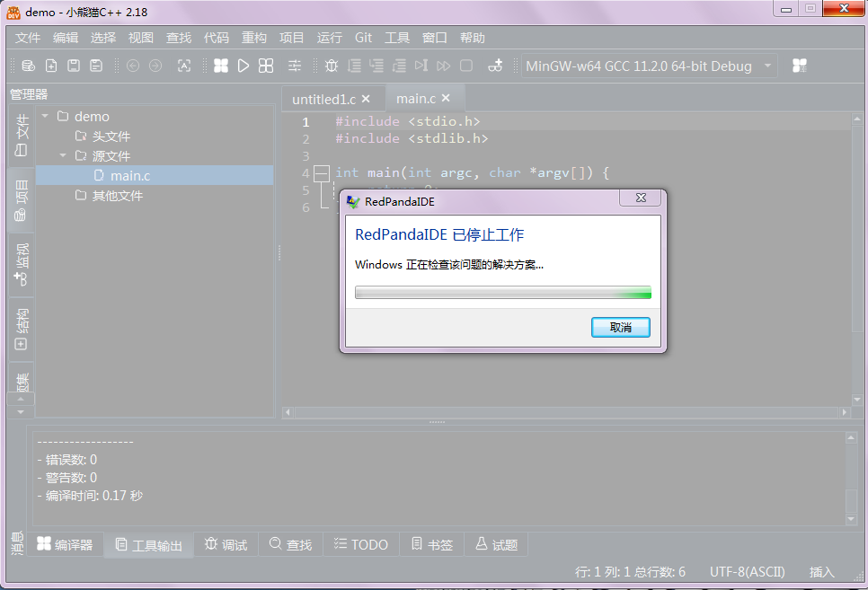Click the Save All toolbar icon

click(x=96, y=66)
